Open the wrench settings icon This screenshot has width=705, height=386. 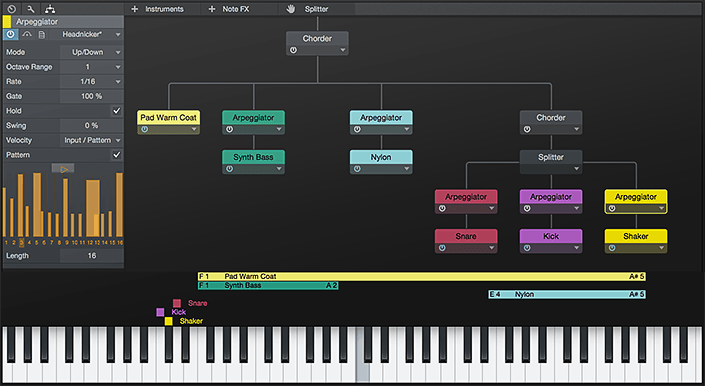(31, 9)
